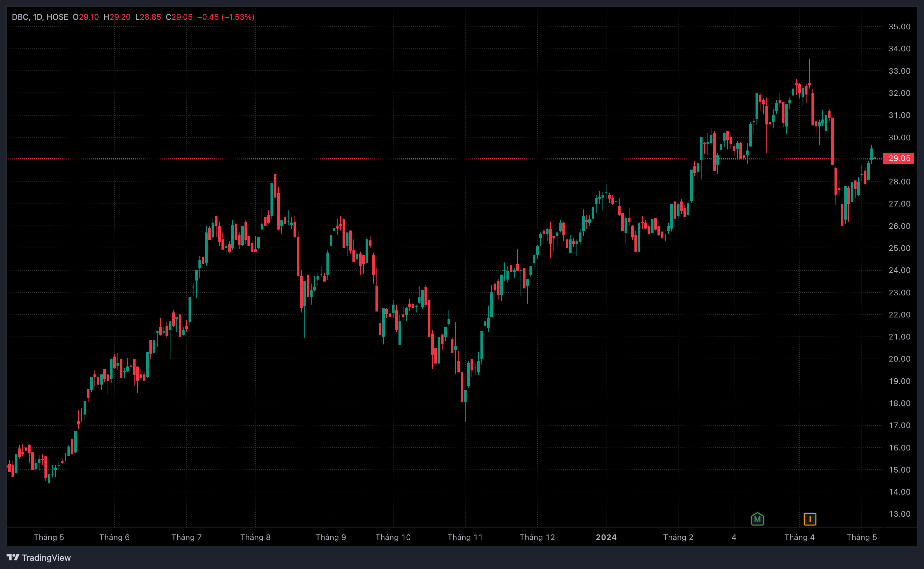Viewport: 924px width, 569px height.
Task: Click the Tháng 12 time axis label
Action: pos(537,537)
